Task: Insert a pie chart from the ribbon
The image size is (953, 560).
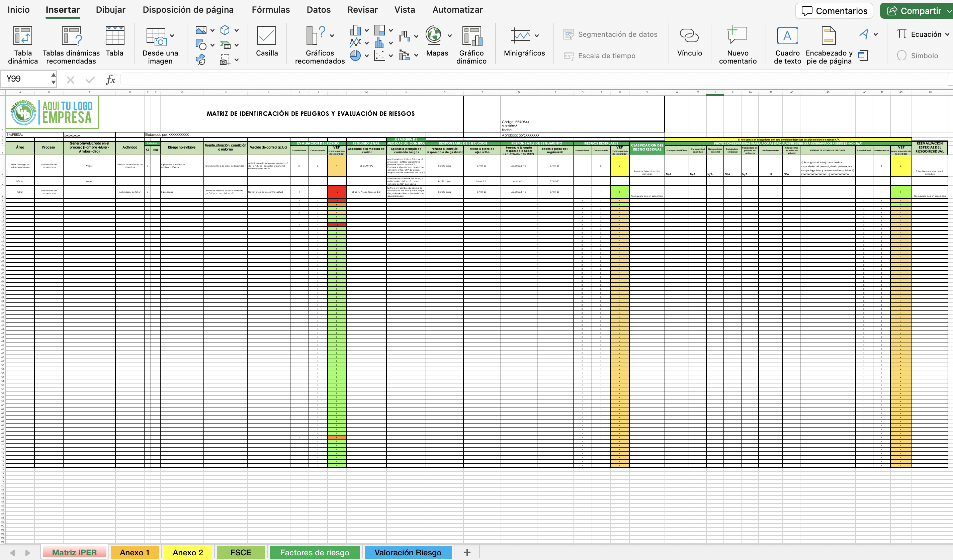Action: pyautogui.click(x=355, y=56)
